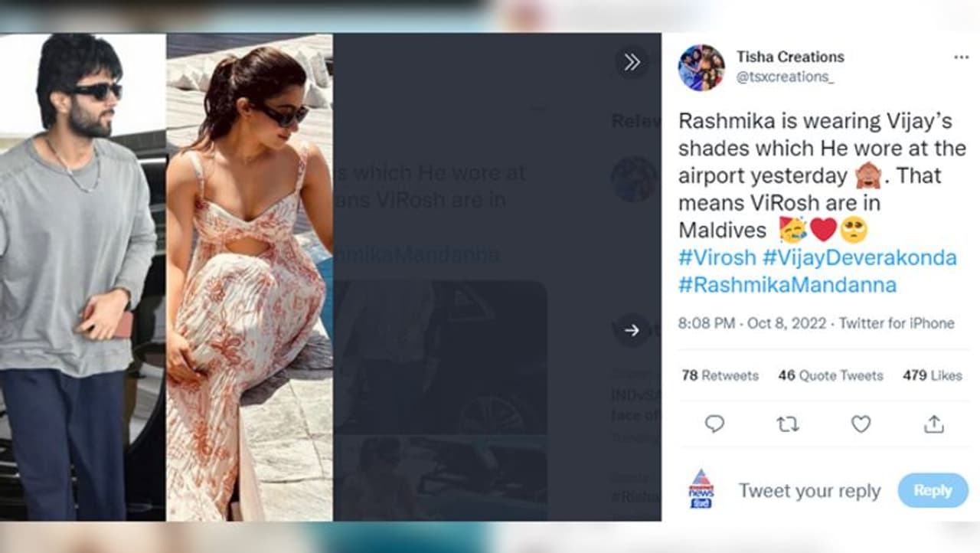Viewport: 980px width, 553px height.
Task: Click the reply speech bubble icon
Action: click(714, 424)
